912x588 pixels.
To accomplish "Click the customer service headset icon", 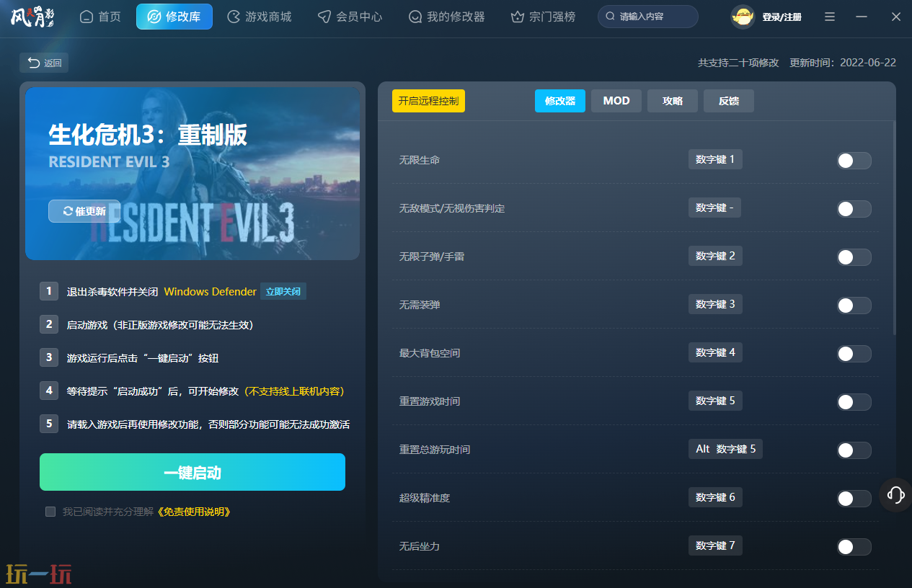I will pos(895,495).
